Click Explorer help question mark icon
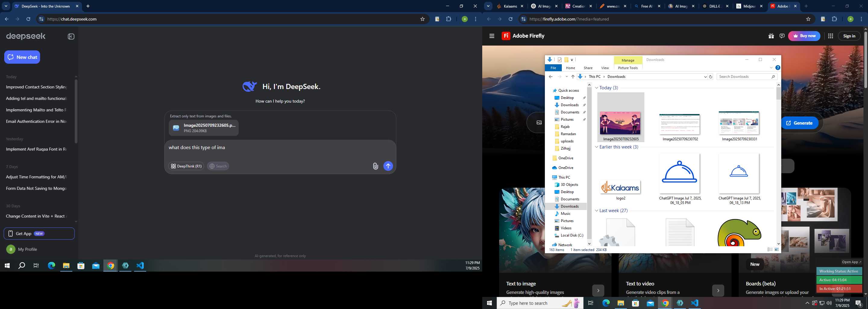Viewport: 868px width, 309px height. point(778,68)
